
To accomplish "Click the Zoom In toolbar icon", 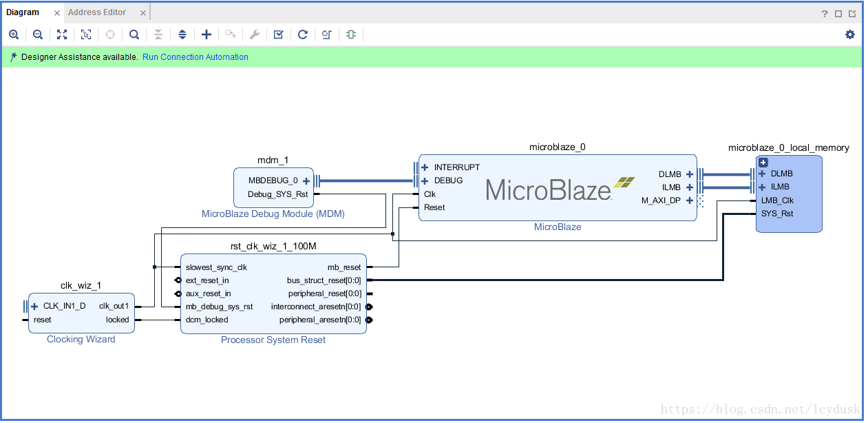I will 14,34.
